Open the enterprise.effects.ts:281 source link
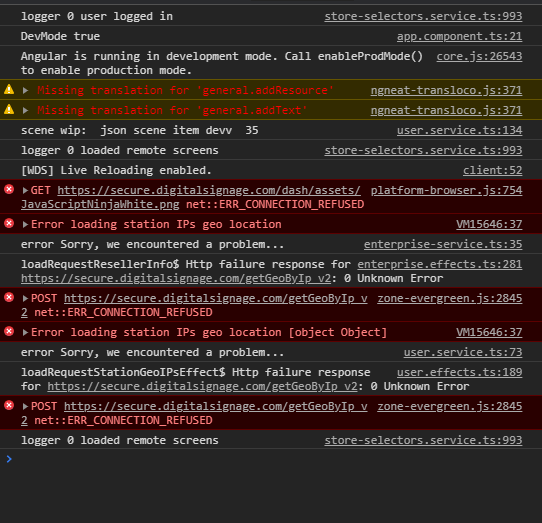The height and width of the screenshot is (523, 542). click(x=440, y=264)
